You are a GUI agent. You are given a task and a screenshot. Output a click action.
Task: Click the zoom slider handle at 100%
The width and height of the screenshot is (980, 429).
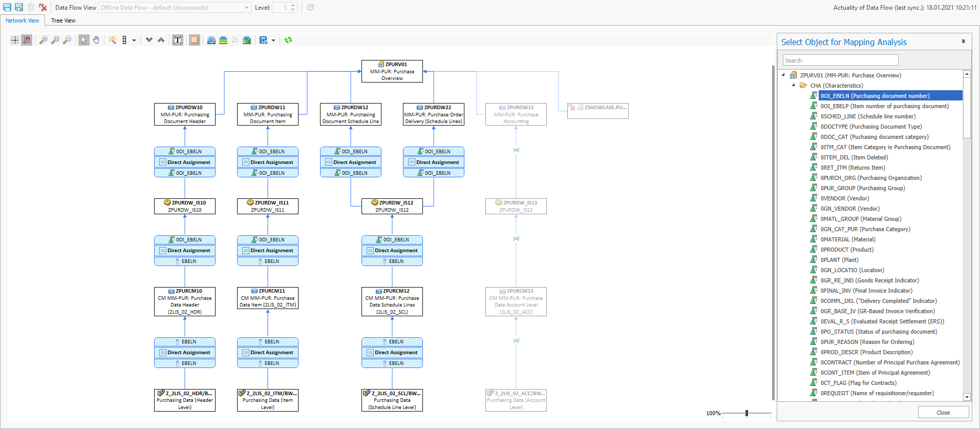click(x=747, y=413)
